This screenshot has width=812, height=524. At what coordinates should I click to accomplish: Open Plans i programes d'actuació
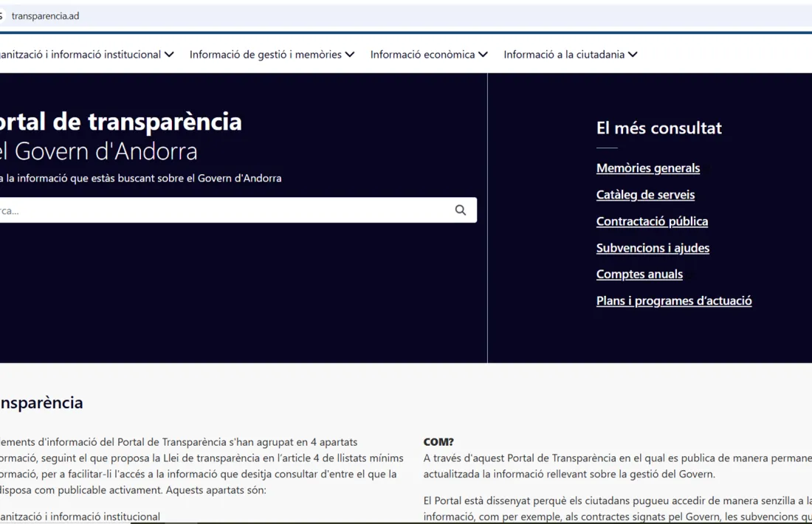[x=674, y=300]
